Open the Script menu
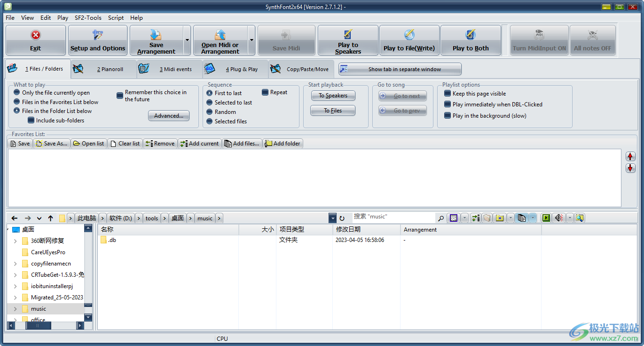This screenshot has width=644, height=346. [x=116, y=17]
